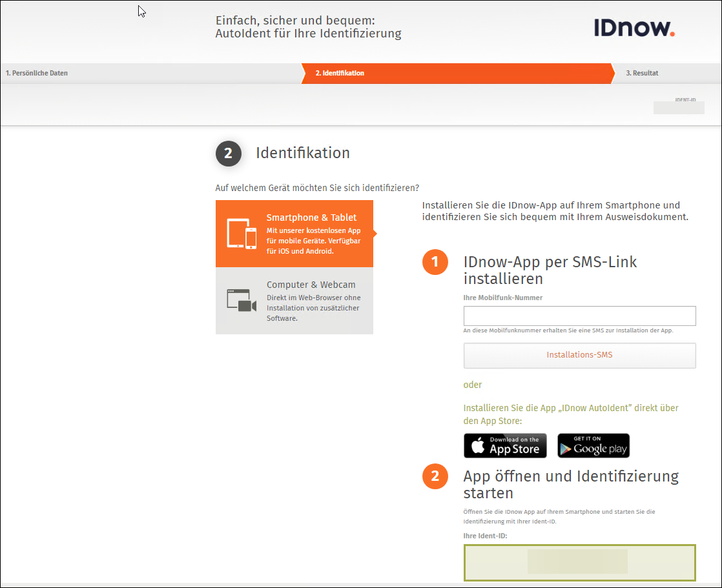Screen dimensions: 722x588
Task: Click the text 'Installieren Sie die App „IDnow AutoIdent"'
Action: coord(548,408)
